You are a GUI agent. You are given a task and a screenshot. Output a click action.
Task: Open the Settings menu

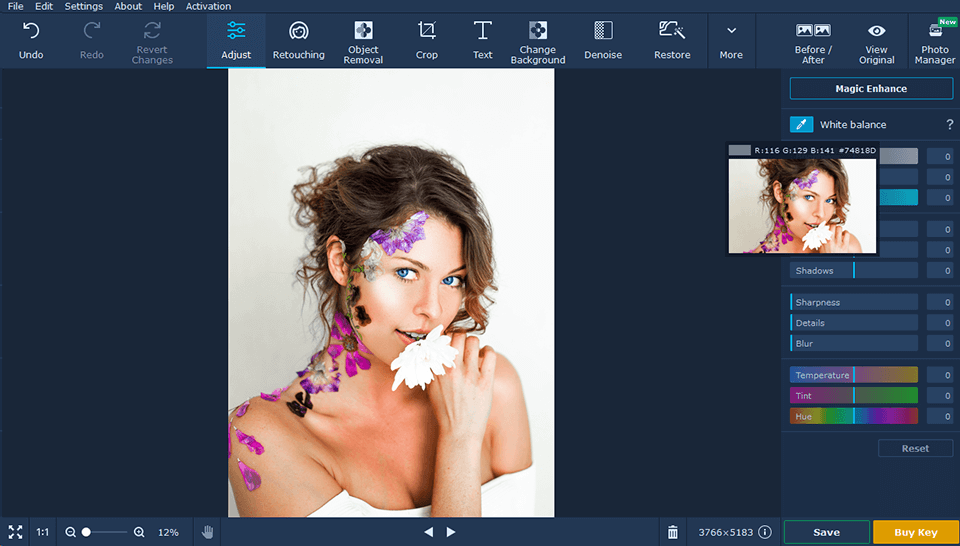pos(84,6)
